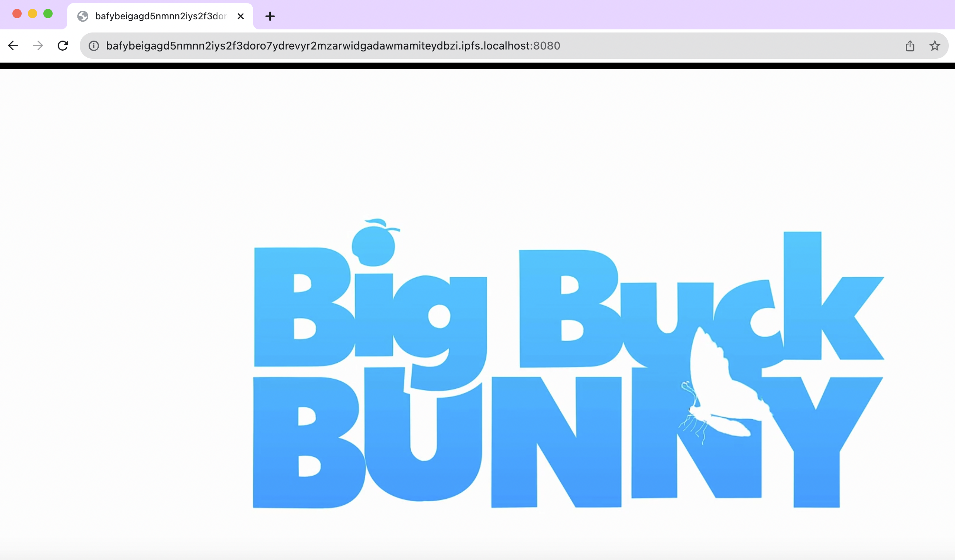This screenshot has width=955, height=560.
Task: View site information icon in address bar
Action: [x=94, y=46]
